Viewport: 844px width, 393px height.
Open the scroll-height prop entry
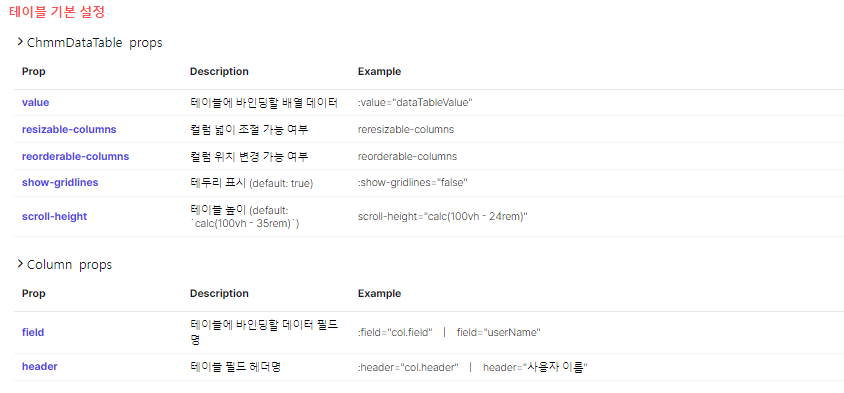click(x=54, y=216)
